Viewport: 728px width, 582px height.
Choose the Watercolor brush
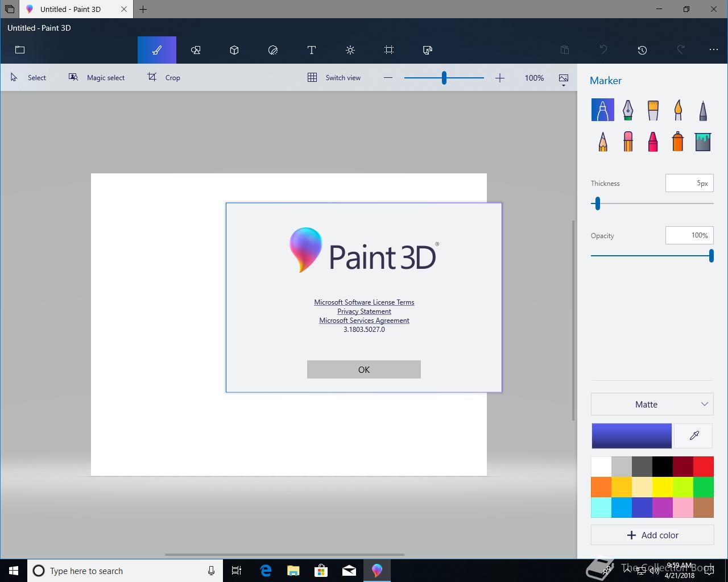[x=678, y=110]
